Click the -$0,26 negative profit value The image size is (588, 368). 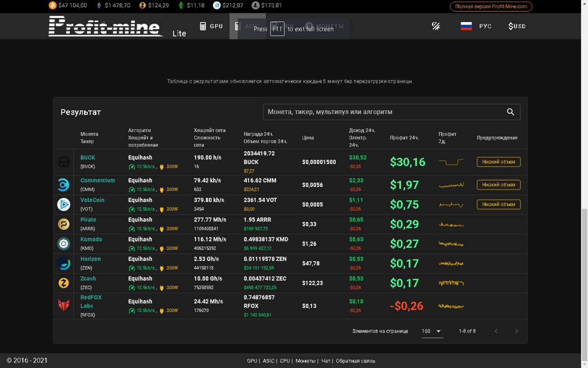point(407,306)
